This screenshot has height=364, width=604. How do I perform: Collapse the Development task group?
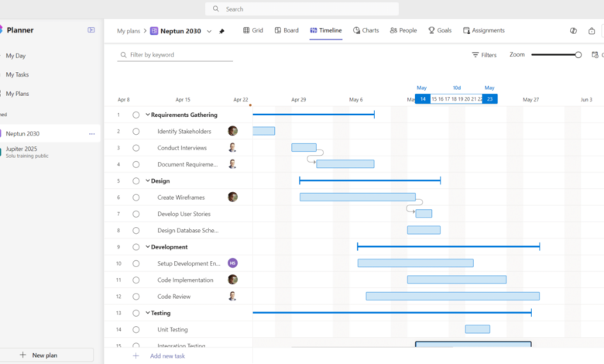148,247
